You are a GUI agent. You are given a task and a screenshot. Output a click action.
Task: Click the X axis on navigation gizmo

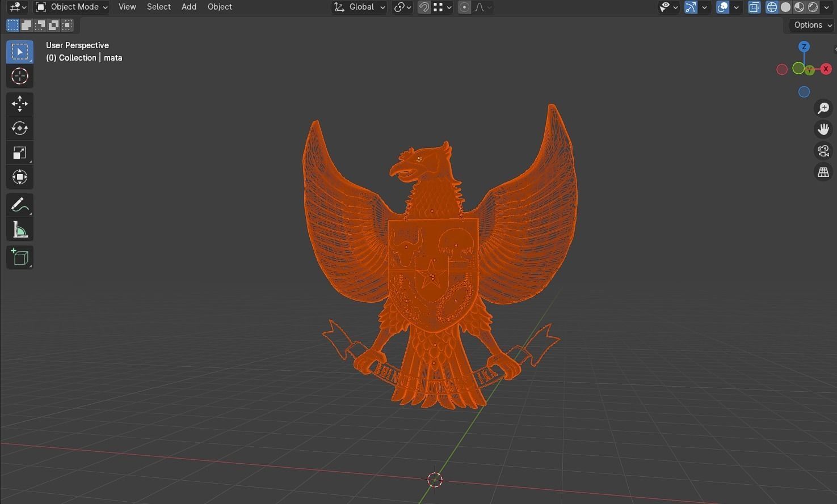826,69
